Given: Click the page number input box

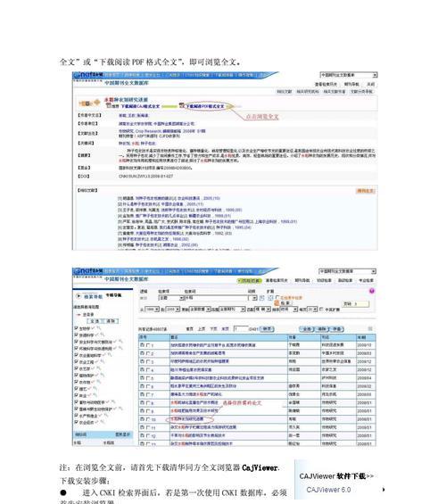Looking at the screenshot, I should click(241, 329).
